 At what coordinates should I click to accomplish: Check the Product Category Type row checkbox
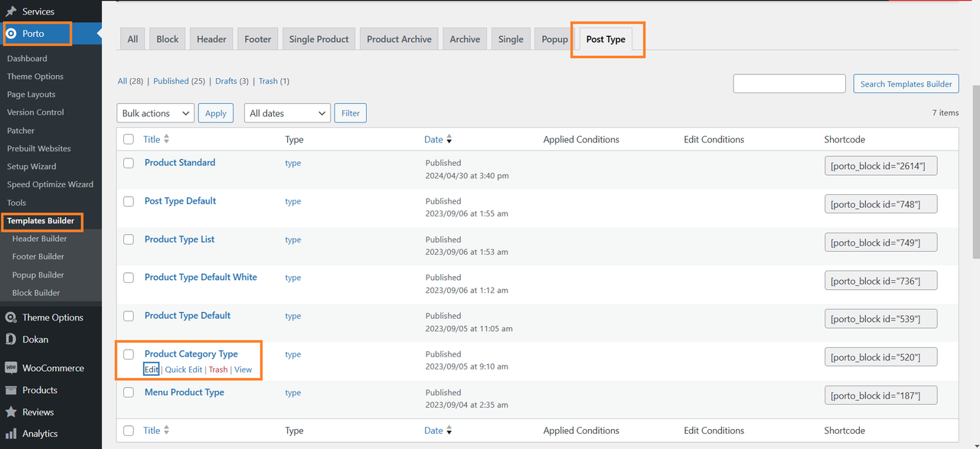129,354
